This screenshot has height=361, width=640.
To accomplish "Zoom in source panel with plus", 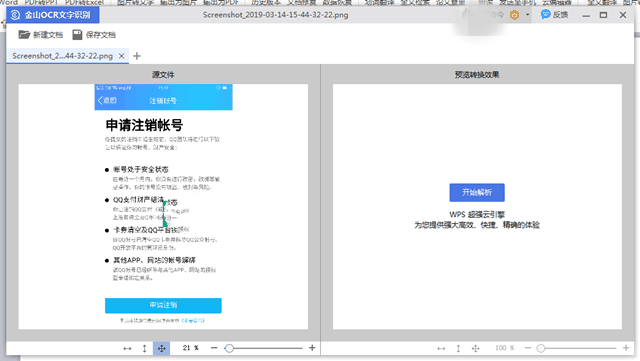I will click(x=312, y=348).
